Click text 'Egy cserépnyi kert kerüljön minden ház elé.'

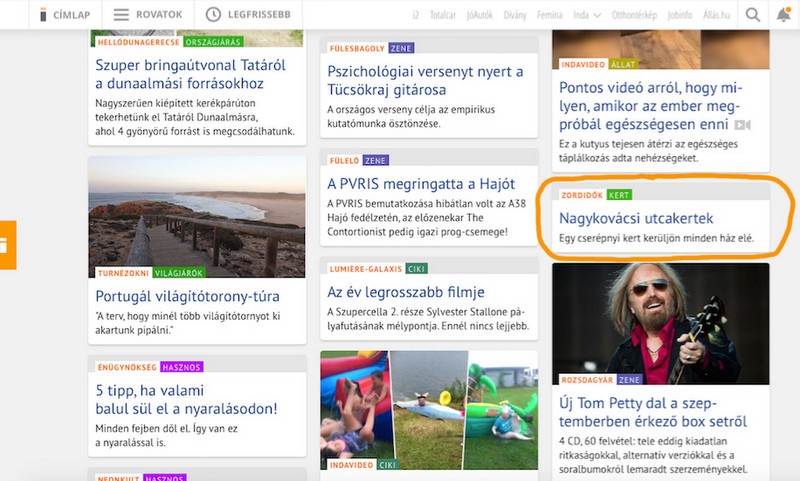pos(656,238)
